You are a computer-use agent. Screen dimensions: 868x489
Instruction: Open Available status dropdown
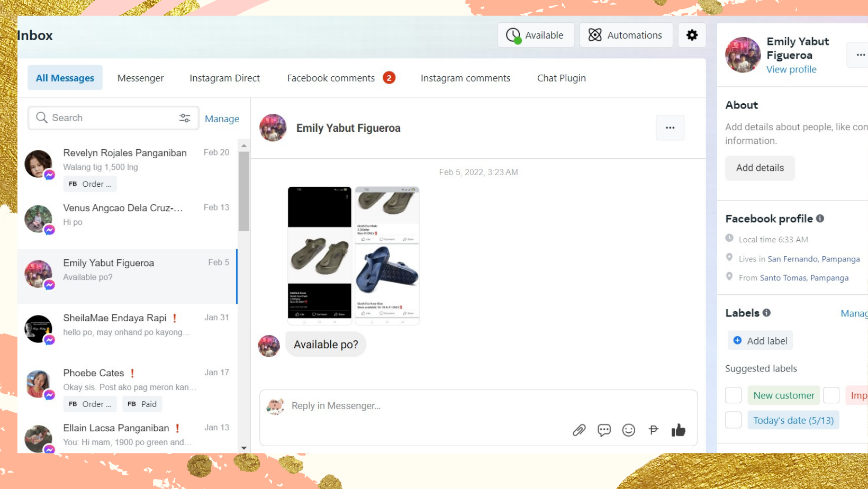click(536, 35)
